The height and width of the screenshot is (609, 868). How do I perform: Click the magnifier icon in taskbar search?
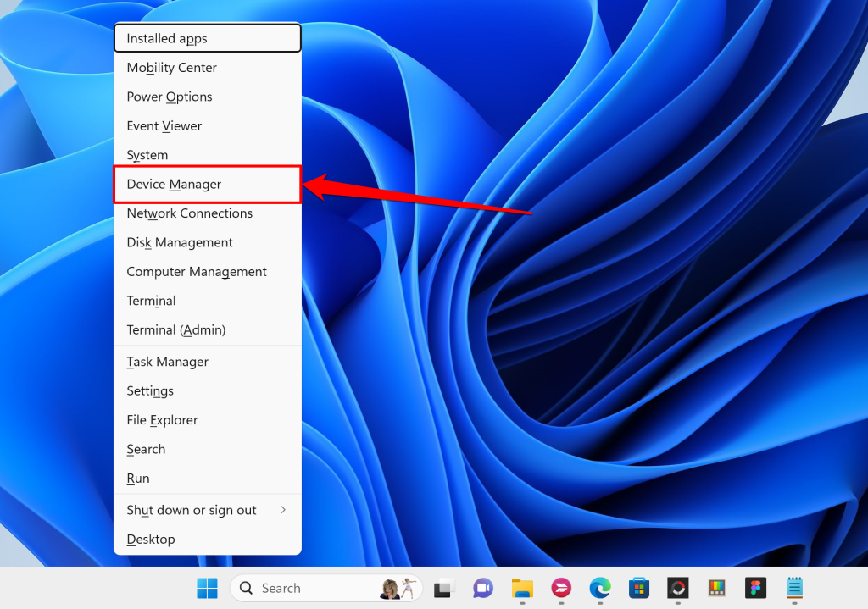click(246, 588)
